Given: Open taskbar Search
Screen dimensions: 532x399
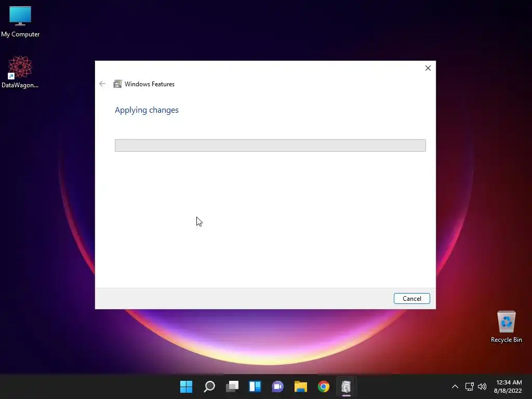Looking at the screenshot, I should coord(209,387).
